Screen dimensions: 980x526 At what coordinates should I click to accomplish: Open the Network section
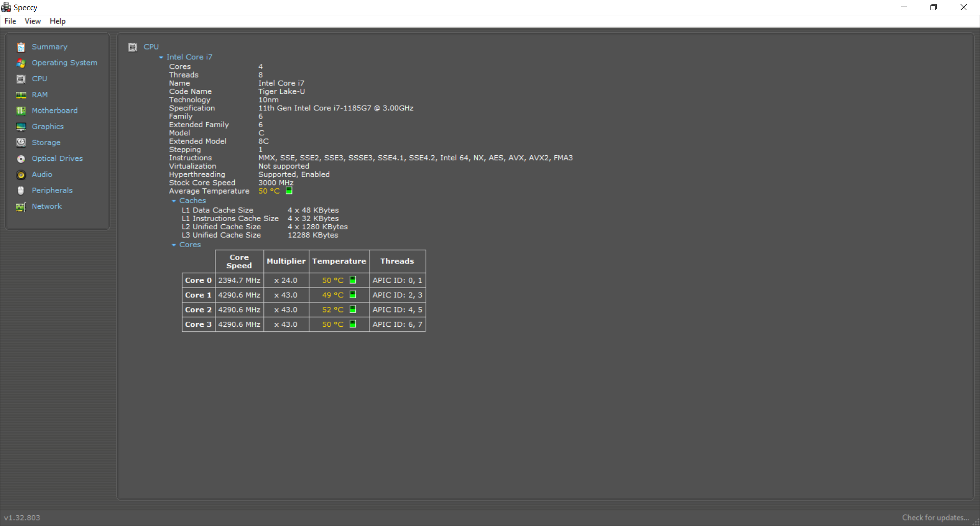click(46, 206)
